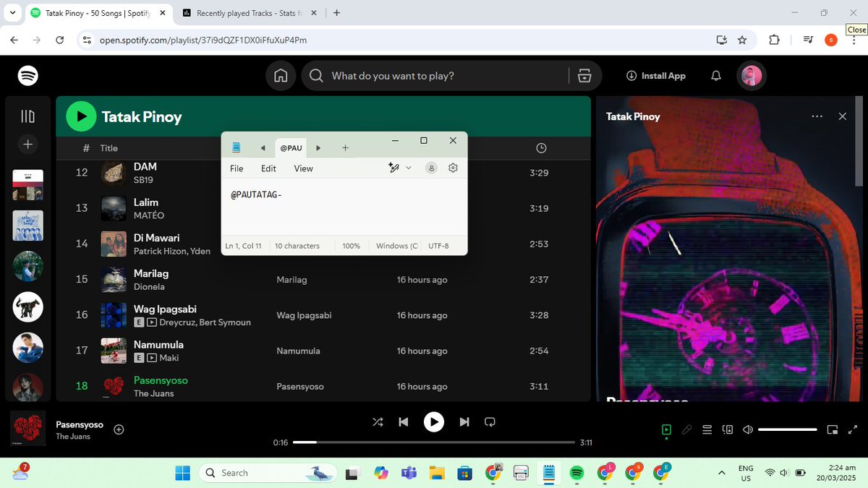Image resolution: width=868 pixels, height=488 pixels.
Task: Open lyrics microphone icon
Action: (687, 429)
